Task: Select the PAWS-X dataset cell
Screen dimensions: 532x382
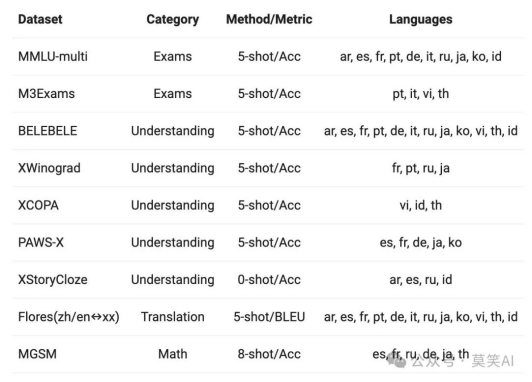Action: point(41,242)
